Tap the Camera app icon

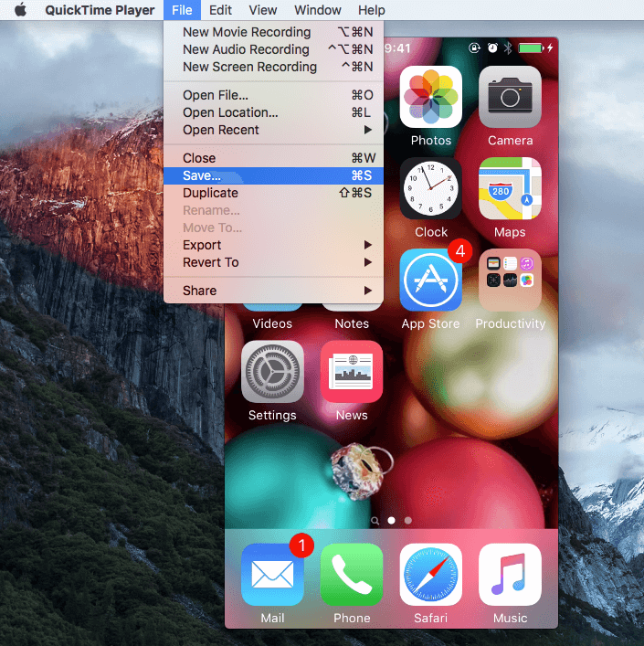tap(510, 97)
